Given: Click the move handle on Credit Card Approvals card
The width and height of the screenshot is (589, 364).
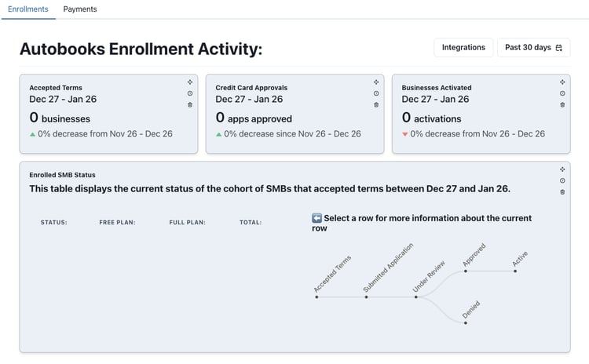Looking at the screenshot, I should point(376,82).
